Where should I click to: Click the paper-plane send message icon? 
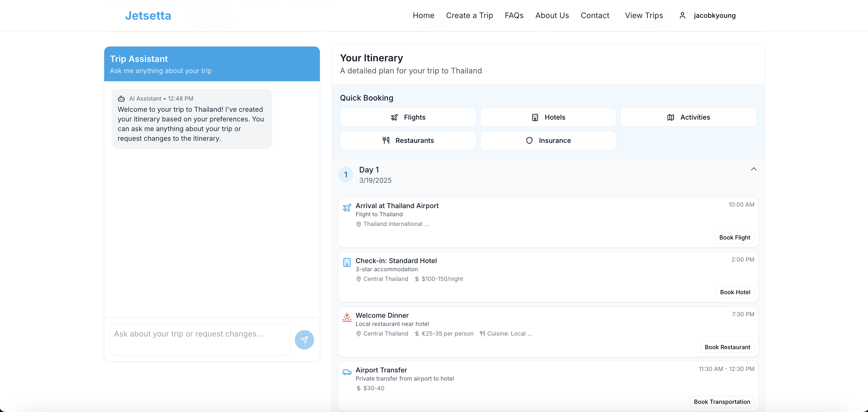(304, 340)
